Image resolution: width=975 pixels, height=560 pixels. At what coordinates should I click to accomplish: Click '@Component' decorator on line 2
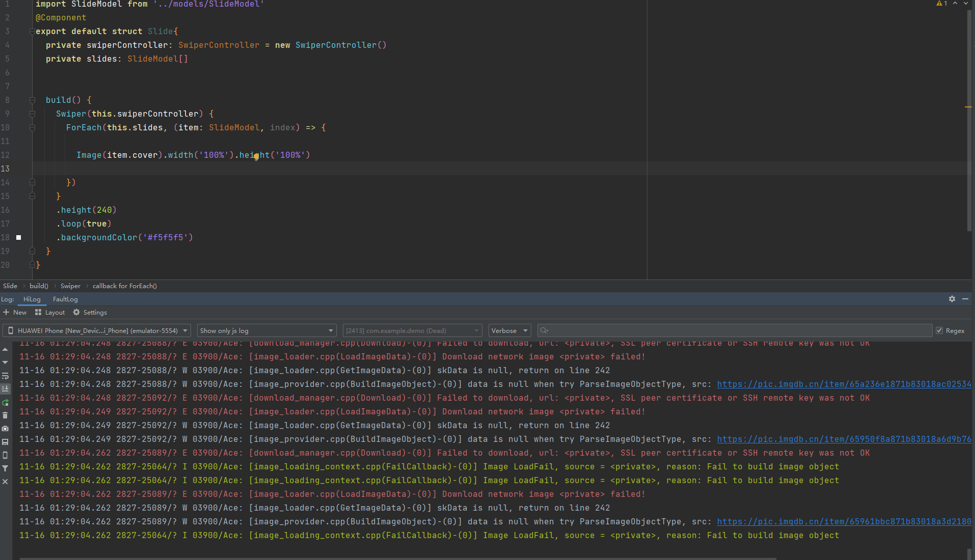[61, 18]
